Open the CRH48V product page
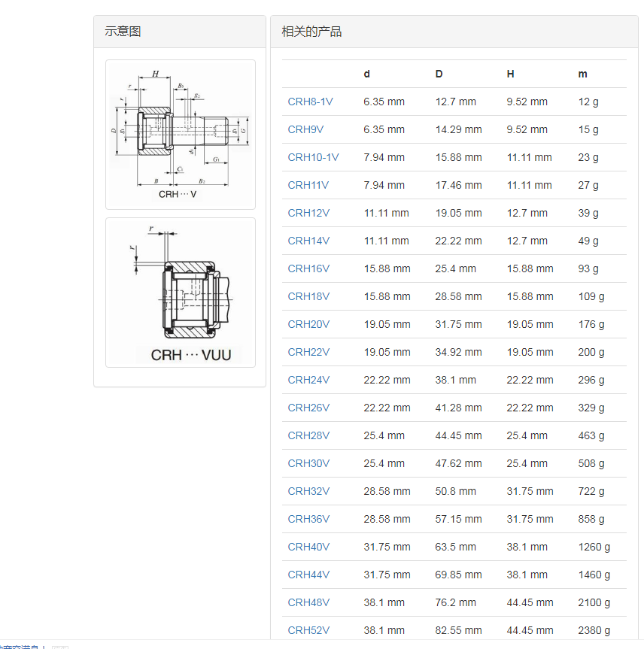 308,602
